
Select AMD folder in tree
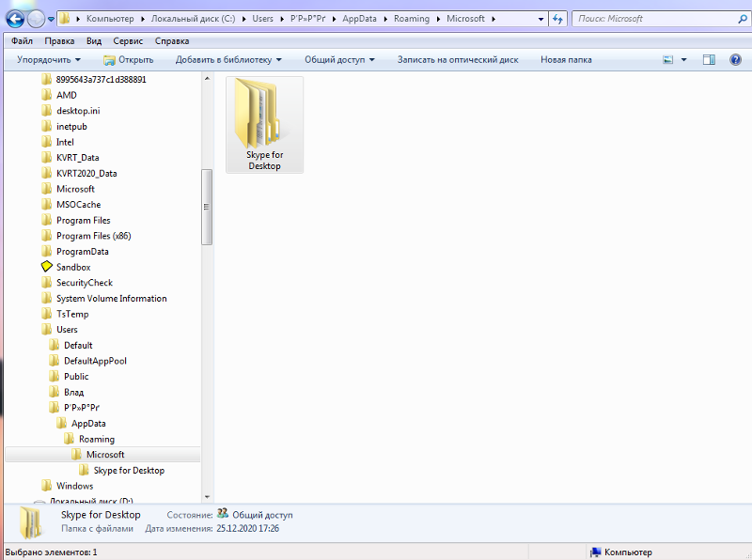point(66,95)
